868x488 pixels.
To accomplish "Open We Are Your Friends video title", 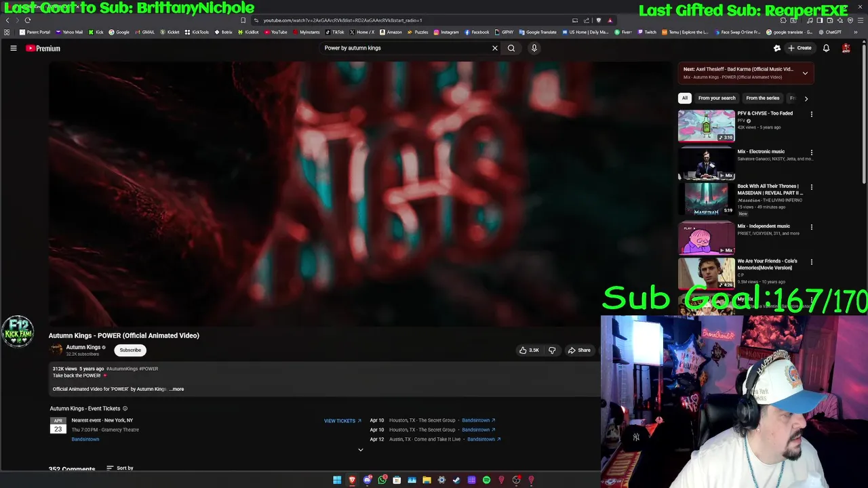I will 768,264.
